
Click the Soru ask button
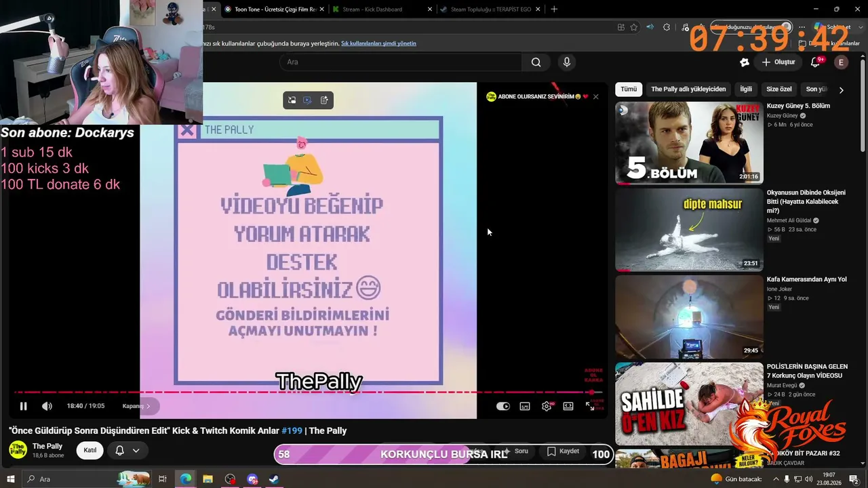[x=517, y=451]
